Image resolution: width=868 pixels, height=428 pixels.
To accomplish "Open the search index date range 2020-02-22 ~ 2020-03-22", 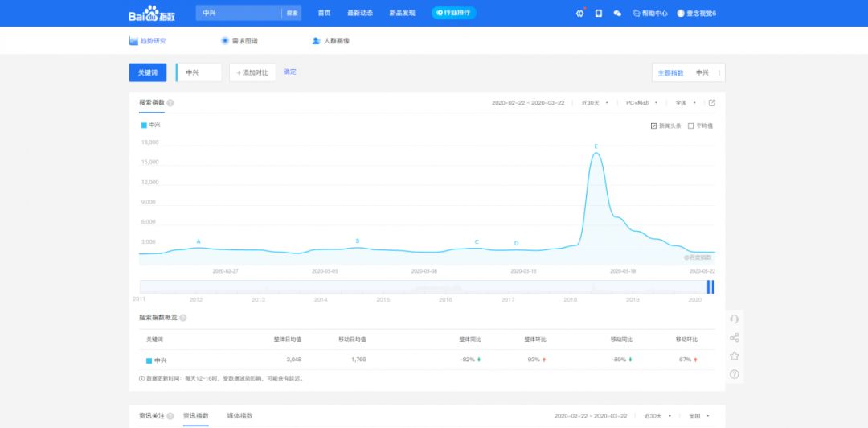I will pyautogui.click(x=528, y=103).
